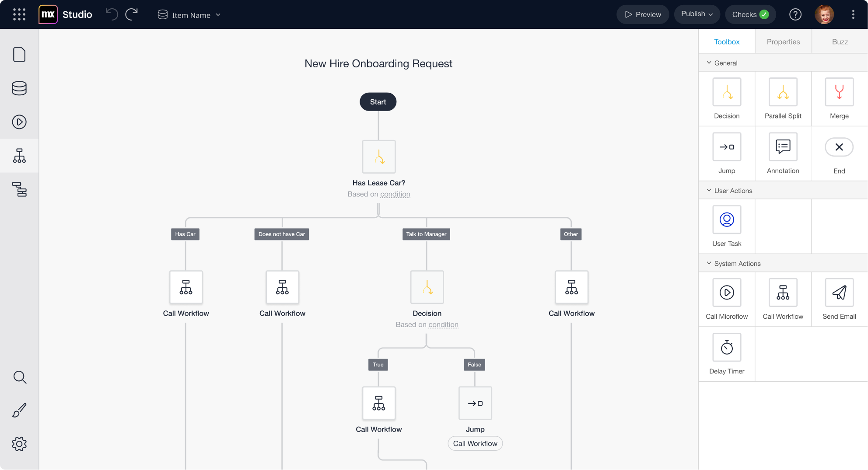Open the more options kebab menu
Screen dimensions: 868x470
pyautogui.click(x=853, y=14)
